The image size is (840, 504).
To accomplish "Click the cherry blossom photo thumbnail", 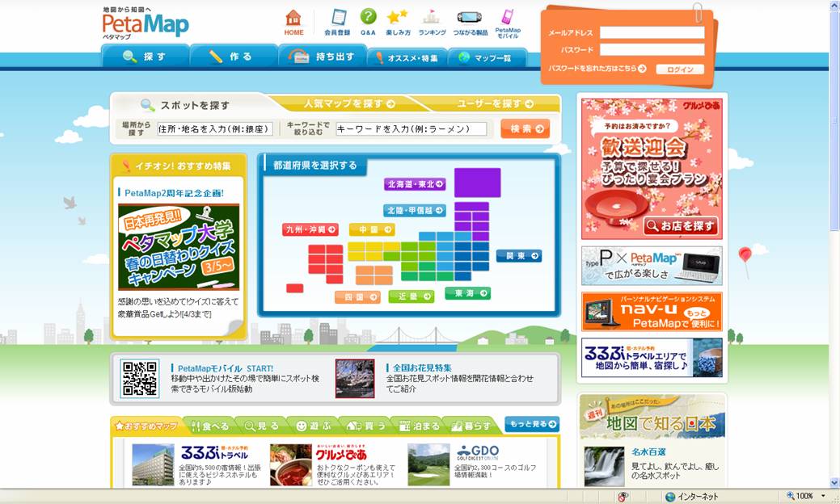I will (x=355, y=378).
